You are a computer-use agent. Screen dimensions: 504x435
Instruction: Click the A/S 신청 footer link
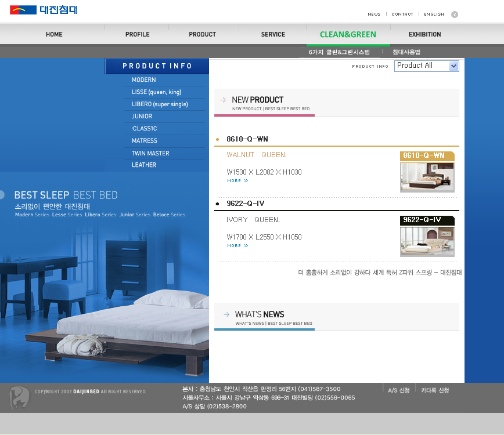click(x=398, y=390)
